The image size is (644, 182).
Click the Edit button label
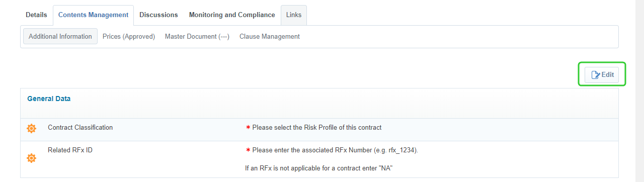click(608, 74)
